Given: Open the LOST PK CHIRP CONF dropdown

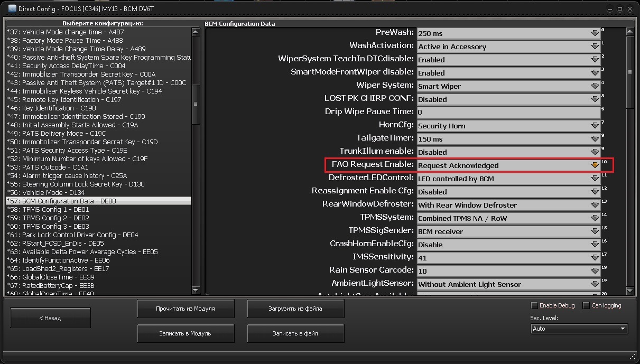Looking at the screenshot, I should [508, 99].
